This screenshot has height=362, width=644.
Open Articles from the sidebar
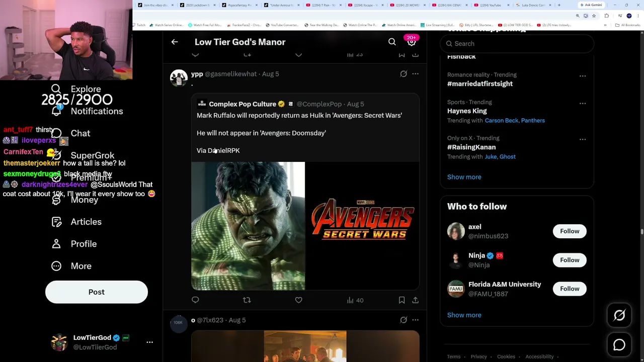(76, 222)
